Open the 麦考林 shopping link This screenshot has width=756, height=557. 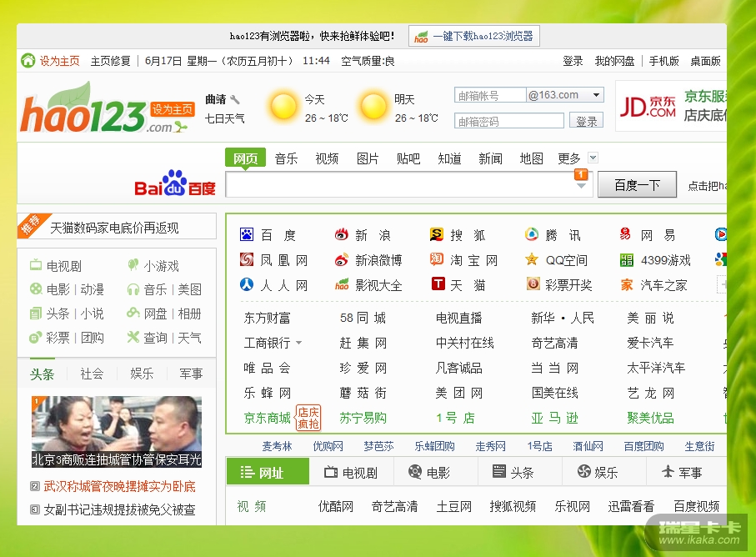278,446
